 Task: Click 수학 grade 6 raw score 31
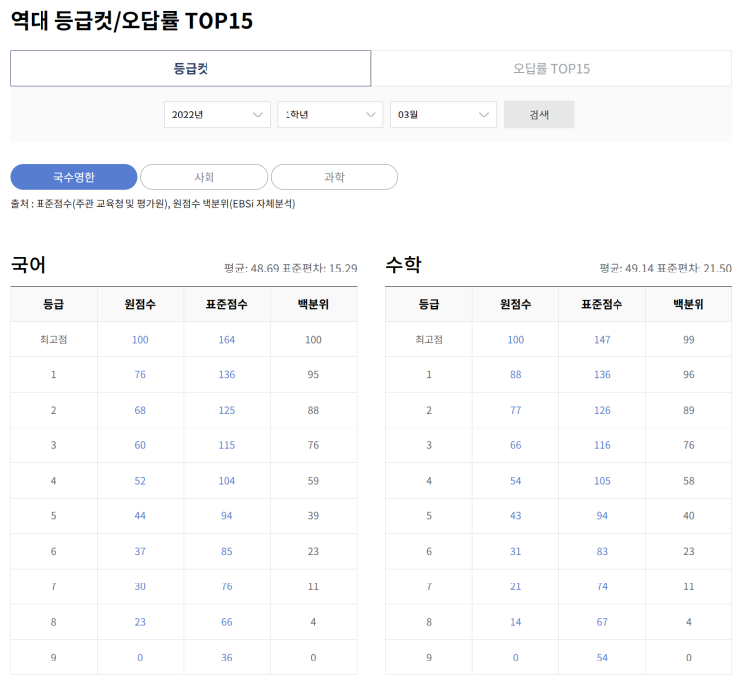pos(515,551)
